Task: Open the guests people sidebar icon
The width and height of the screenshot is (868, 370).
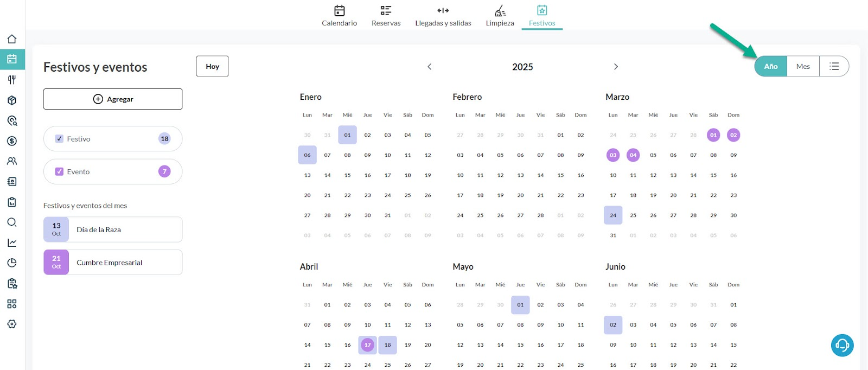Action: click(12, 161)
